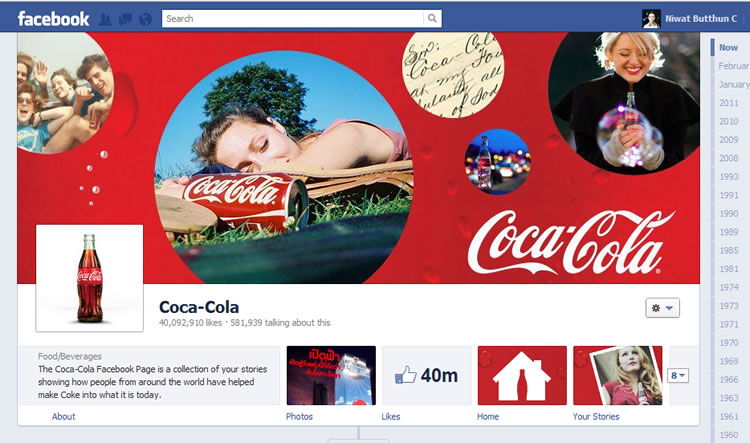Viewport: 750px width, 443px height.
Task: Jump to 2011 on the timeline
Action: coord(729,103)
